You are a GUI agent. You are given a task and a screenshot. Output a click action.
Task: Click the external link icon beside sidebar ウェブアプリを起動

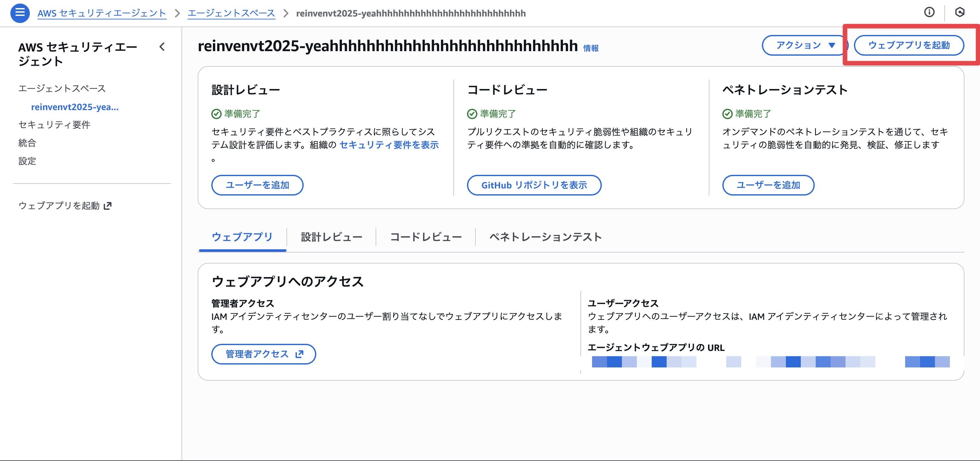pos(109,206)
